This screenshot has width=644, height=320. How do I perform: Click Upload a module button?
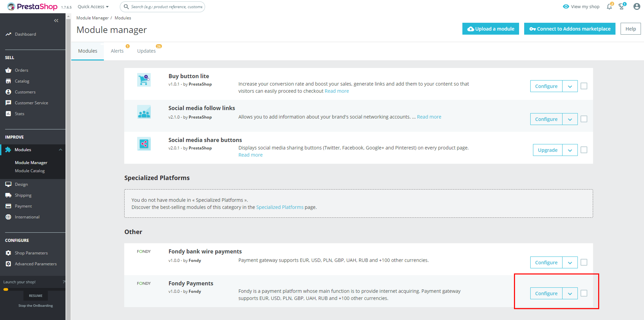point(491,29)
